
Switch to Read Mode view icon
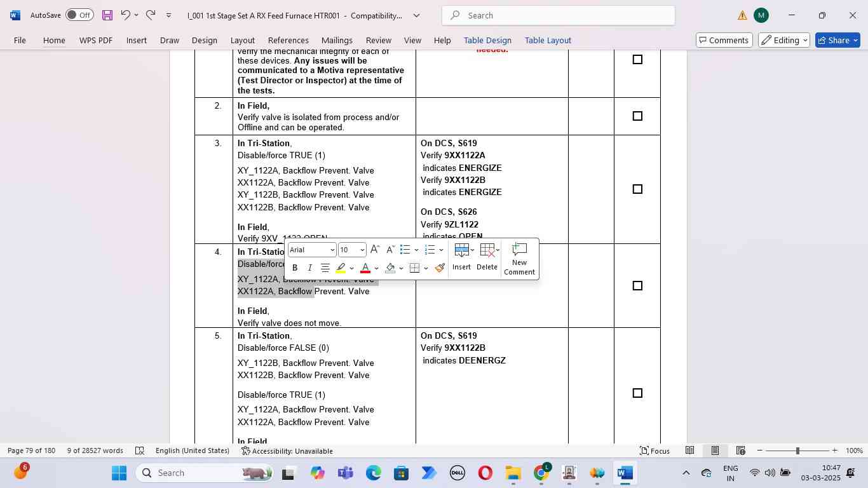689,451
